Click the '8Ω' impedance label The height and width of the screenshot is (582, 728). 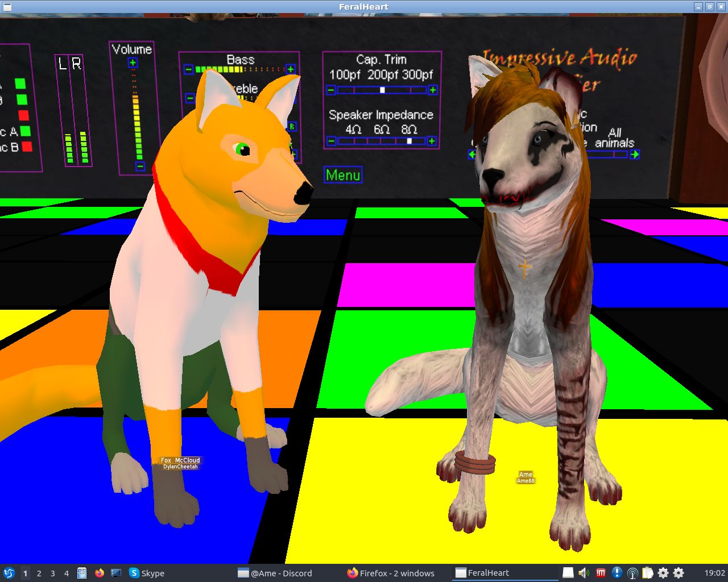pyautogui.click(x=409, y=129)
